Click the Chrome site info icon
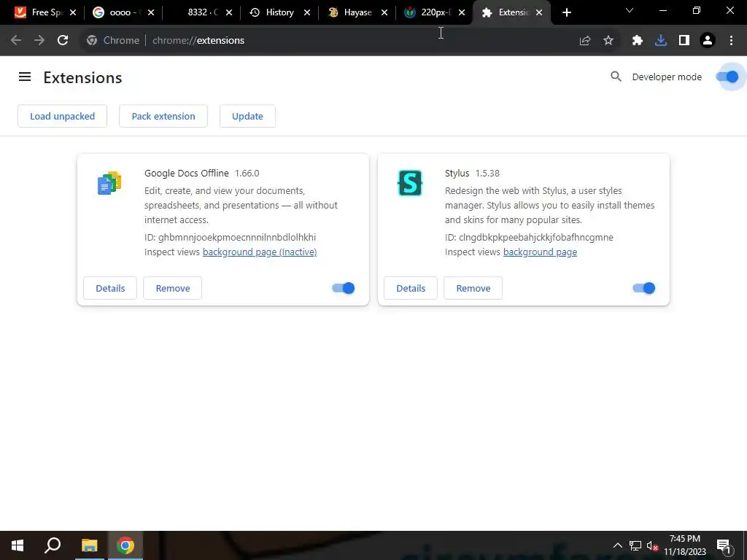Image resolution: width=747 pixels, height=560 pixels. click(92, 41)
